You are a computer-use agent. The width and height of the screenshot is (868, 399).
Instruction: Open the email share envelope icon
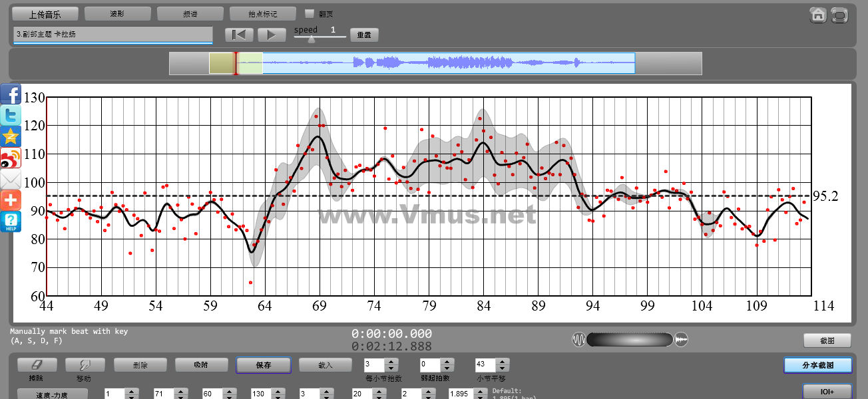pos(11,180)
